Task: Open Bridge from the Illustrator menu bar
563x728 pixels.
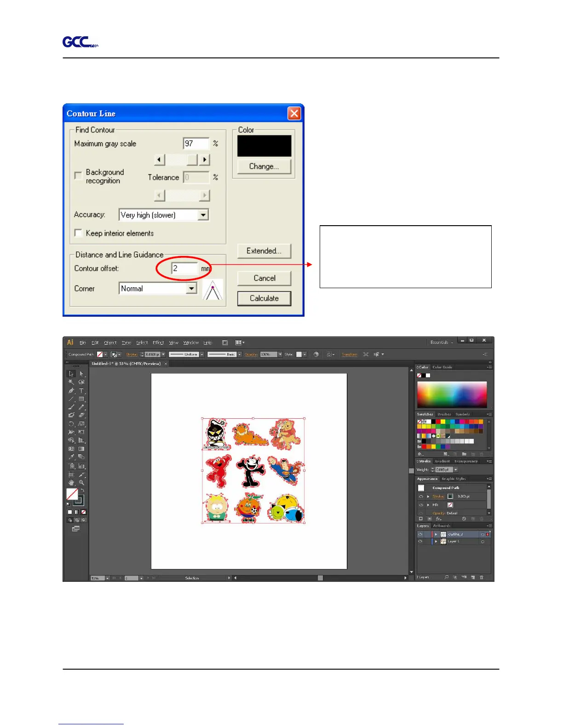Action: click(x=225, y=342)
